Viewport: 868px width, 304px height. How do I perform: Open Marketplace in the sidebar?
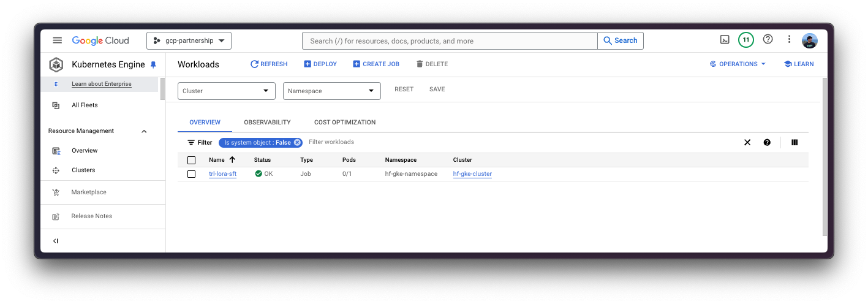point(89,192)
